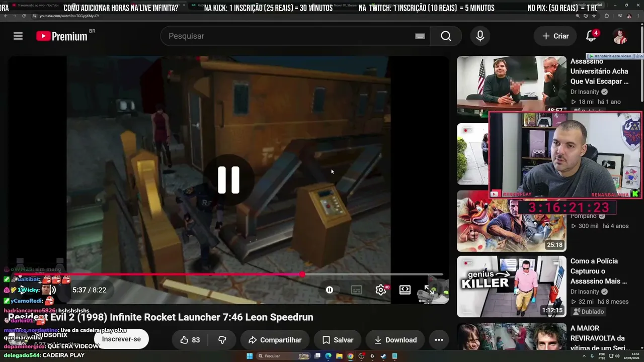
Task: Toggle subtitles/closed captions on the player
Action: (357, 290)
